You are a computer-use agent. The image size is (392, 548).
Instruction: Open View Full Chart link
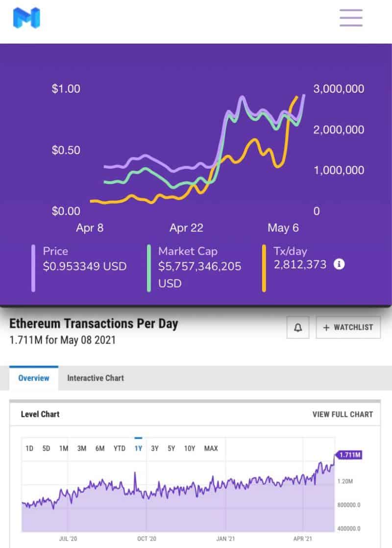point(343,415)
